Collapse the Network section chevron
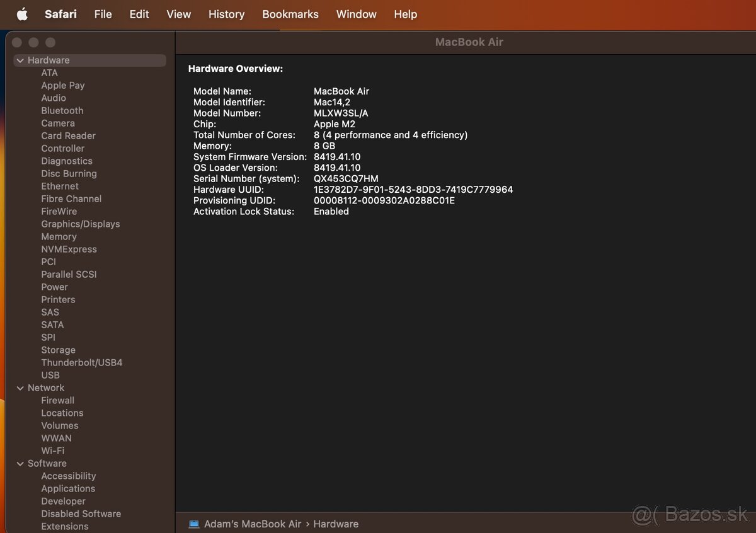Screen dimensions: 756x533 point(20,388)
